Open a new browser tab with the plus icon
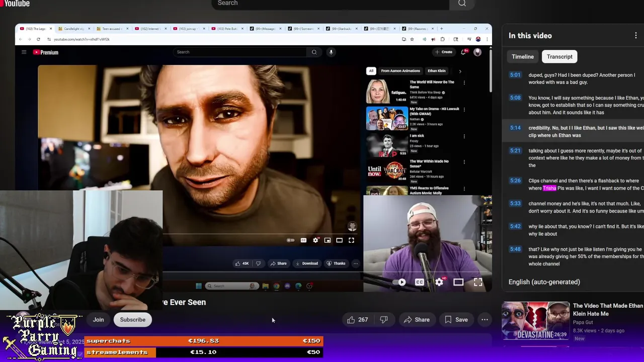This screenshot has height=362, width=644. (x=441, y=29)
